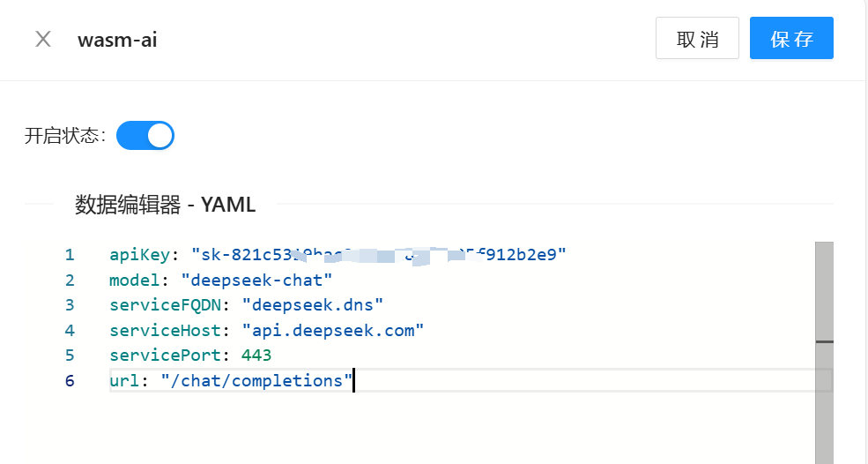
Task: Select line number 6 in the gutter
Action: pos(70,380)
